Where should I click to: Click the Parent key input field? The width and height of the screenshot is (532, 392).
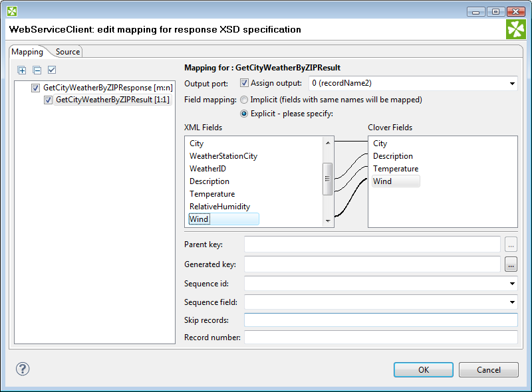pyautogui.click(x=372, y=245)
